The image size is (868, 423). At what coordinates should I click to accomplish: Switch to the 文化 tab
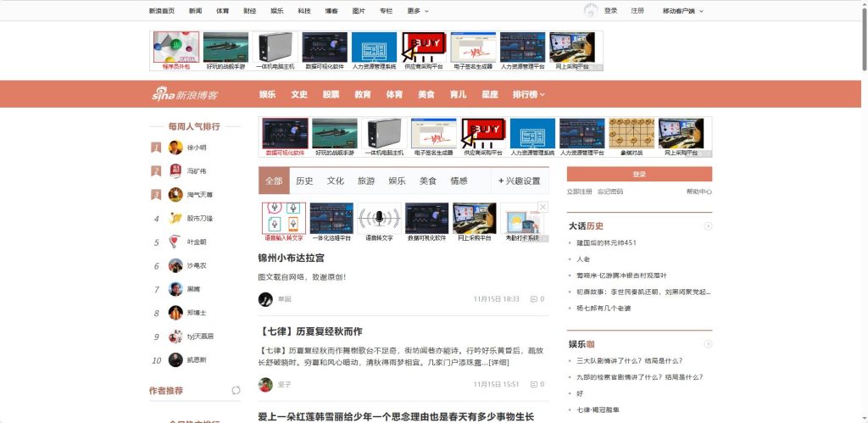(x=336, y=181)
